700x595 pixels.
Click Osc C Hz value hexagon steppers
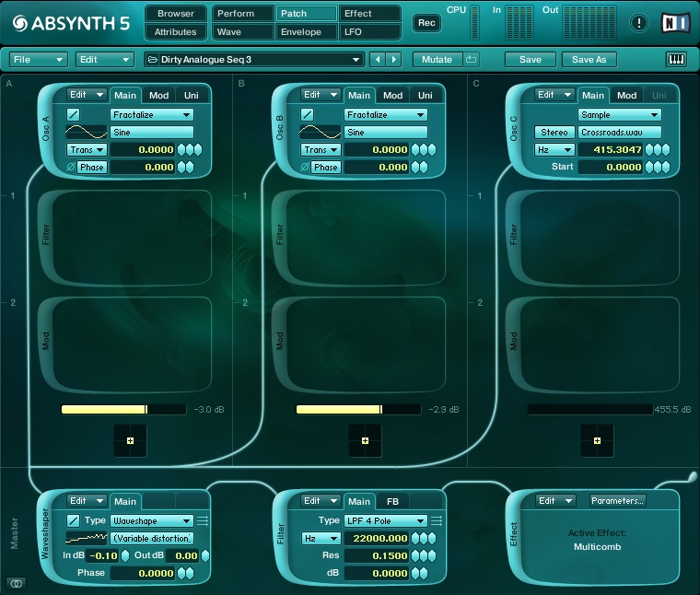(658, 149)
